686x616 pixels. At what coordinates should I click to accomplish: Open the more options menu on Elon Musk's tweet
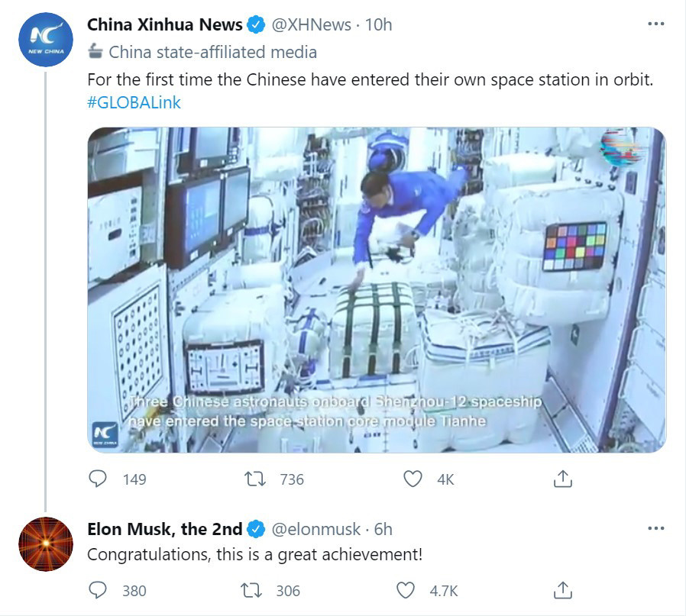(x=655, y=527)
